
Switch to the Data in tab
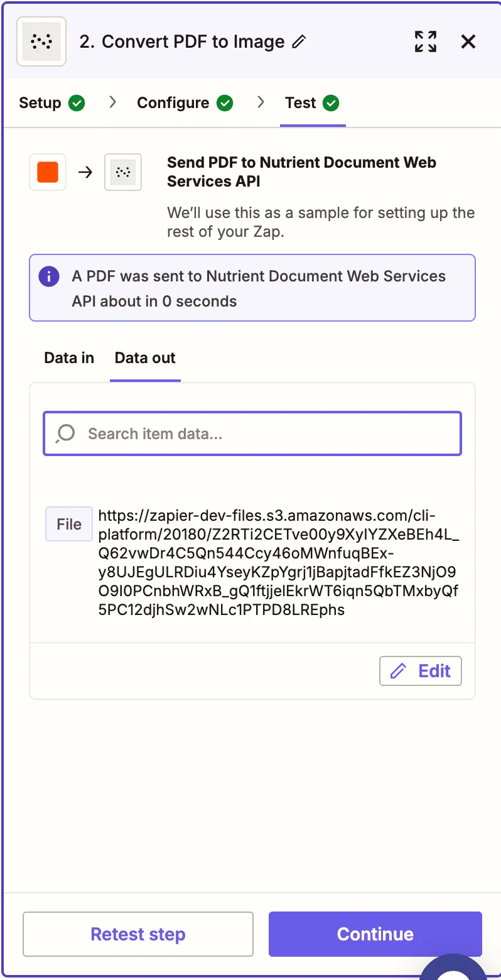(x=69, y=357)
